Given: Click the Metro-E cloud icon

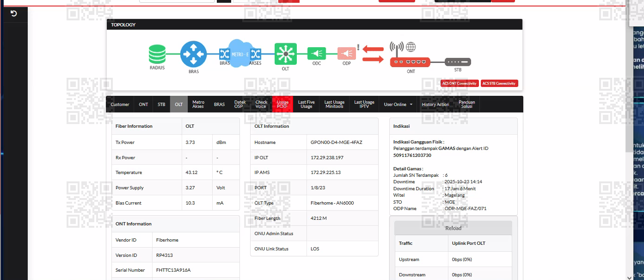Looking at the screenshot, I should pos(240,54).
